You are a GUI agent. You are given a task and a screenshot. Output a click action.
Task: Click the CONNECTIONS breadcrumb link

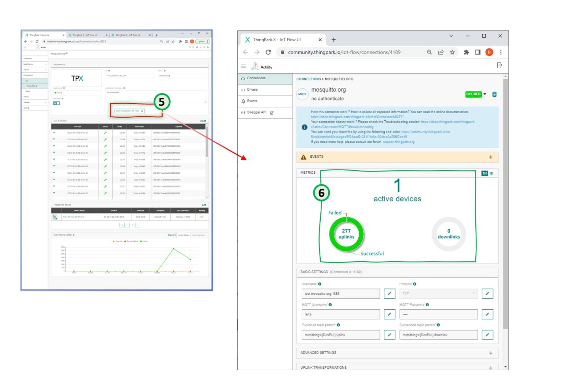[308, 79]
